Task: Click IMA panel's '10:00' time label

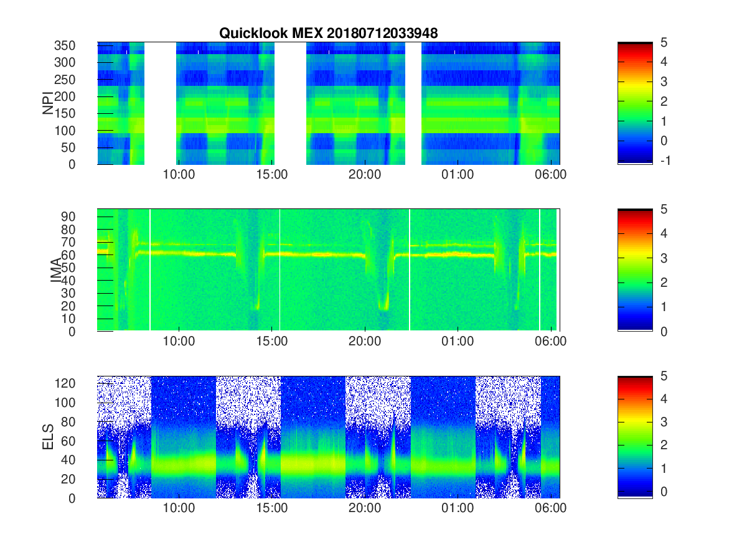Action: click(x=179, y=342)
